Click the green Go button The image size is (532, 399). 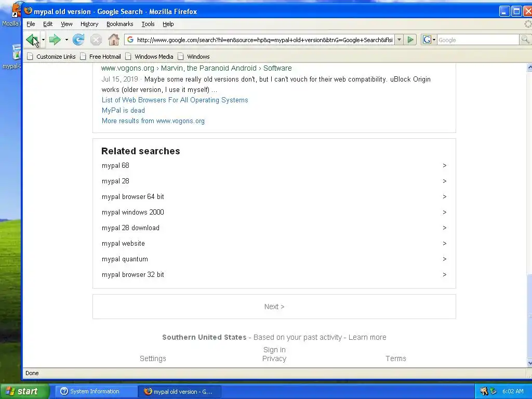pyautogui.click(x=410, y=39)
